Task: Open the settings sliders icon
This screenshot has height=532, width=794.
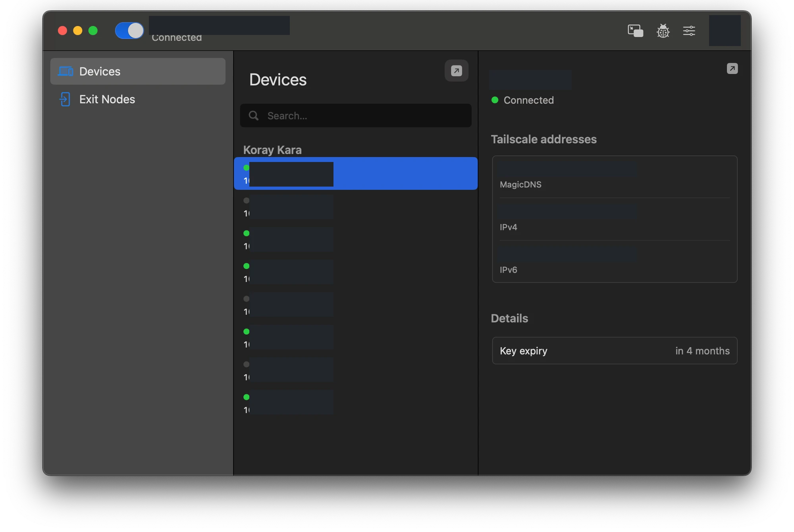Action: click(x=689, y=31)
